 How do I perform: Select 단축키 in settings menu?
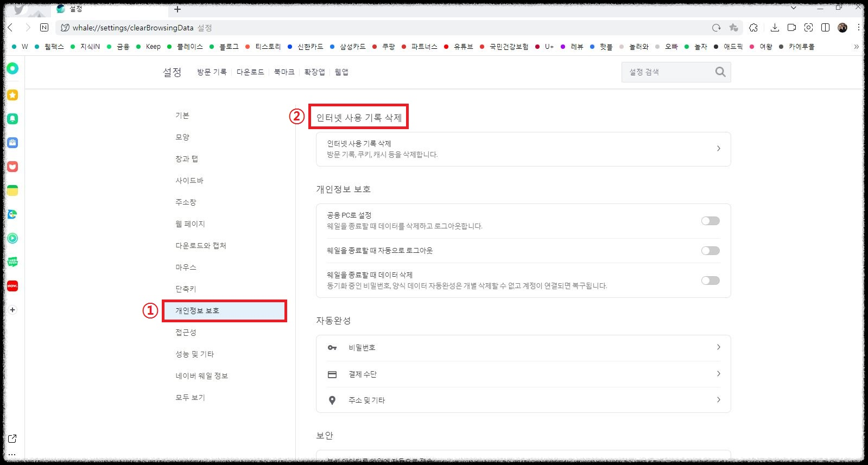pos(186,289)
